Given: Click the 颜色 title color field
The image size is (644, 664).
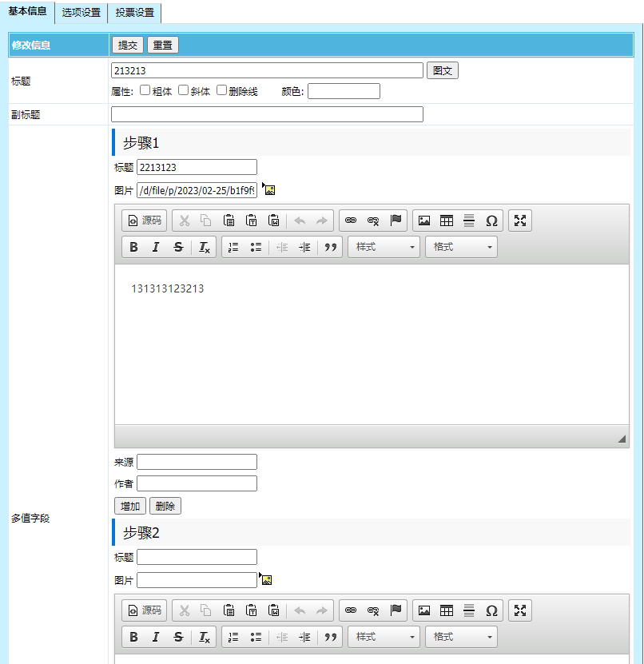Looking at the screenshot, I should tap(344, 91).
